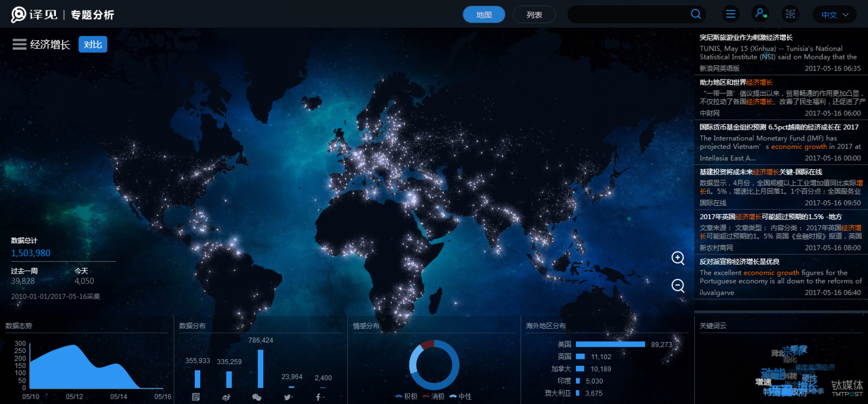Click the Twitter icon under data distribution
This screenshot has width=868, height=404.
288,397
